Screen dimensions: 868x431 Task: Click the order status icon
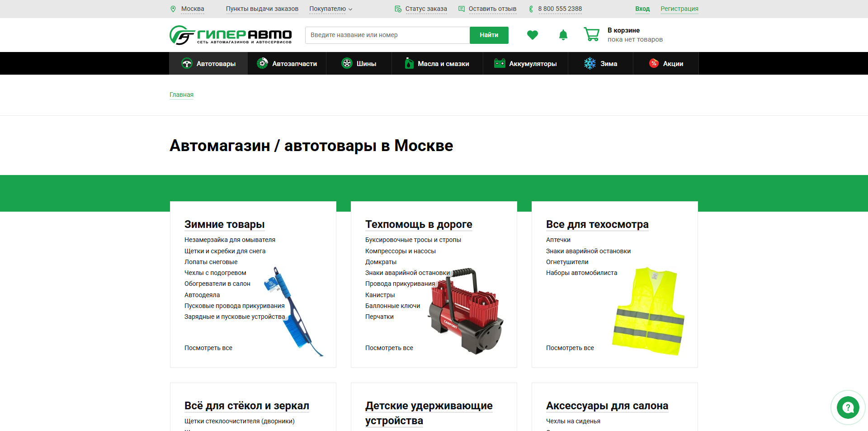[398, 9]
